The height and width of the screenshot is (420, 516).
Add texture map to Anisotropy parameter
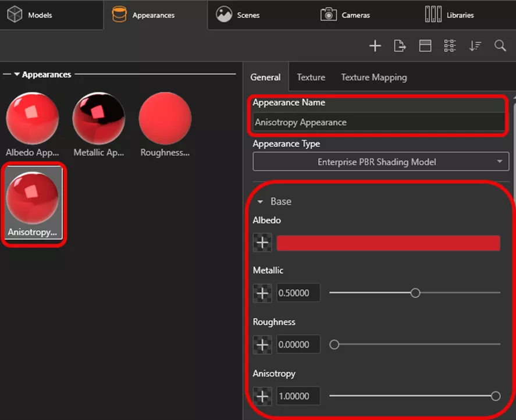pos(262,397)
